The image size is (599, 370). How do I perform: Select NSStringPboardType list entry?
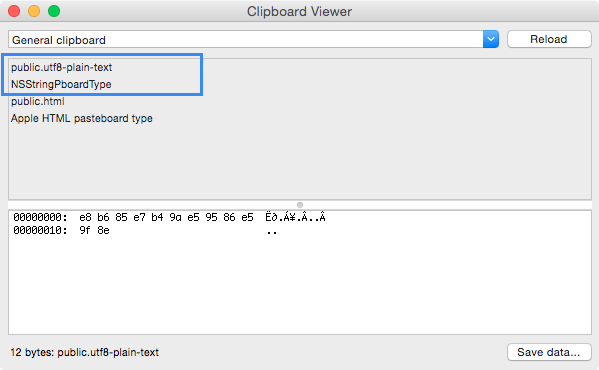coord(61,84)
